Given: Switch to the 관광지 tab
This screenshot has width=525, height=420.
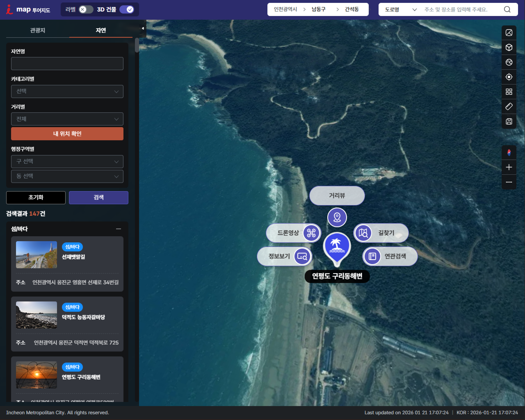Looking at the screenshot, I should tap(38, 30).
